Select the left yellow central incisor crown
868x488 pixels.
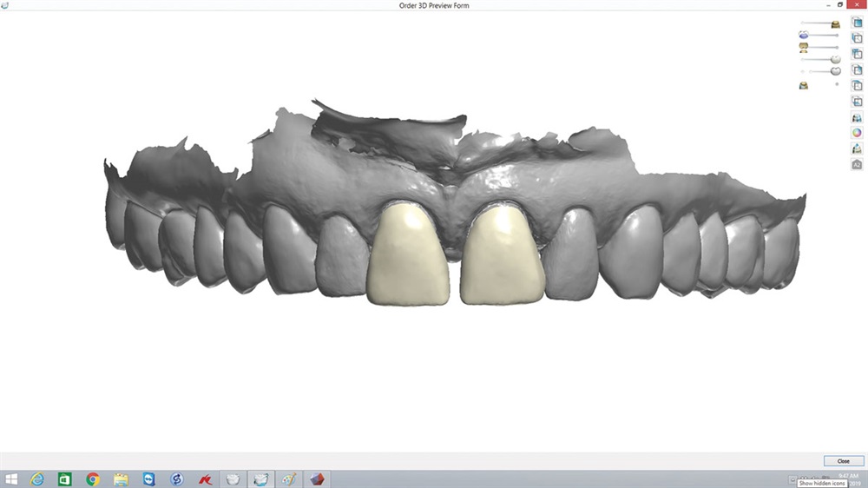tap(409, 254)
